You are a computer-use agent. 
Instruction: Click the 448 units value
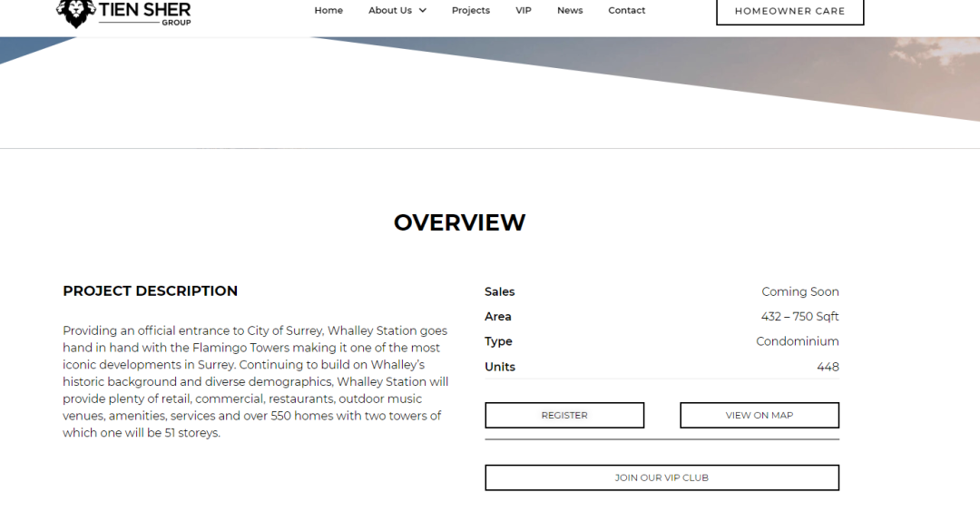coord(828,367)
